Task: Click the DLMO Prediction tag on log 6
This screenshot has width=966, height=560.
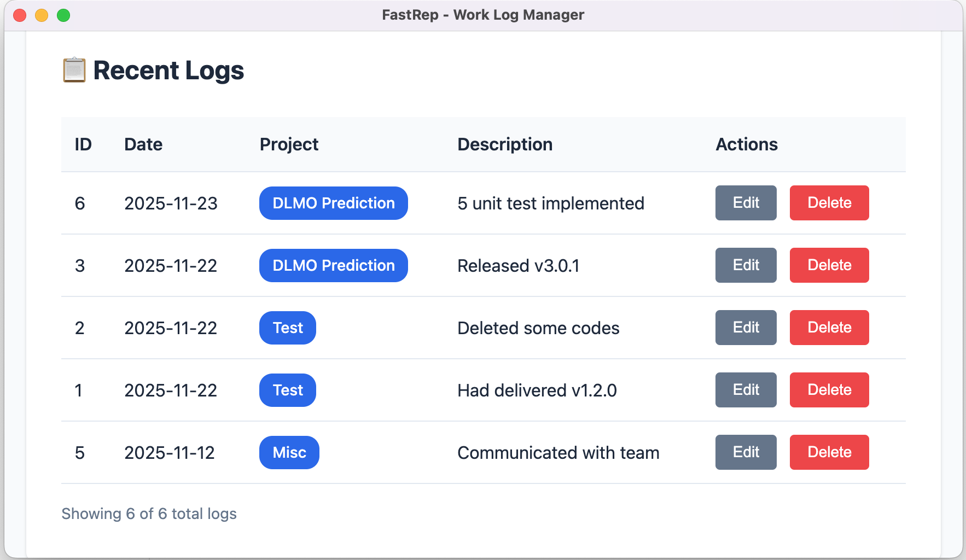Action: [x=333, y=203]
